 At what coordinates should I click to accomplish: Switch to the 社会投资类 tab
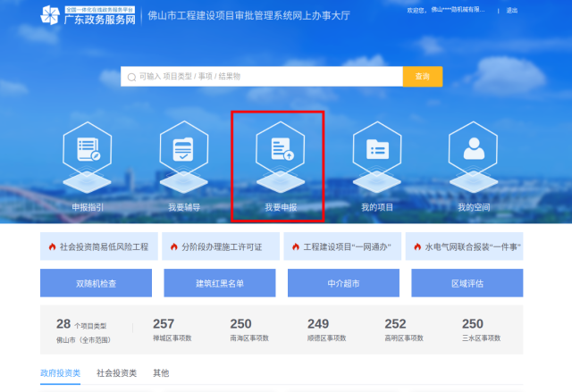(x=116, y=372)
